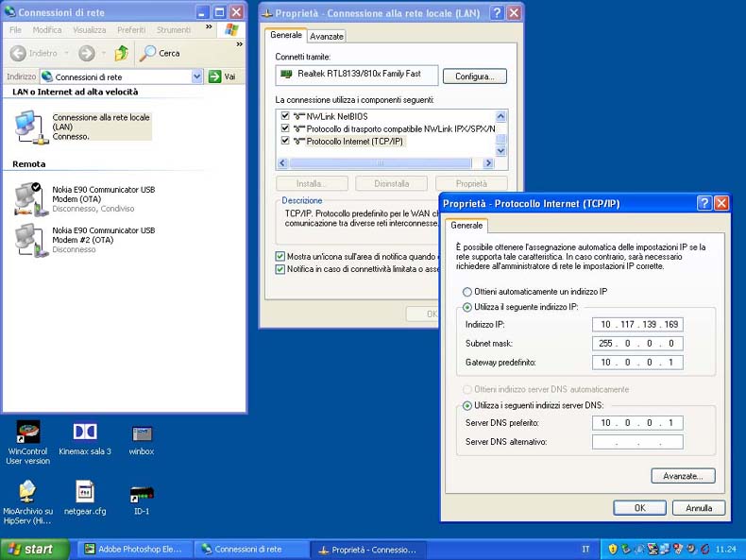746x560 pixels.
Task: Click the Indirizzo IP input field
Action: coord(637,325)
